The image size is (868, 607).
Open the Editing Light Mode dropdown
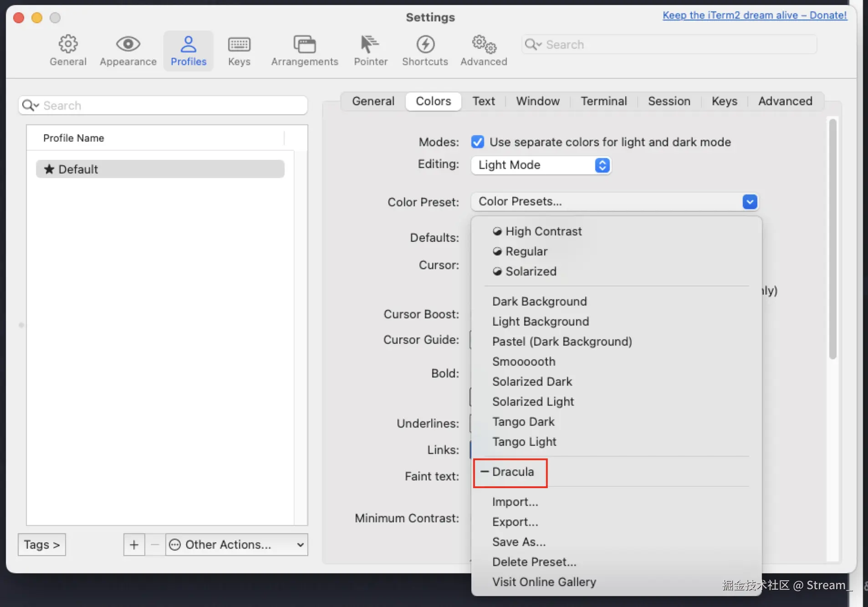541,165
